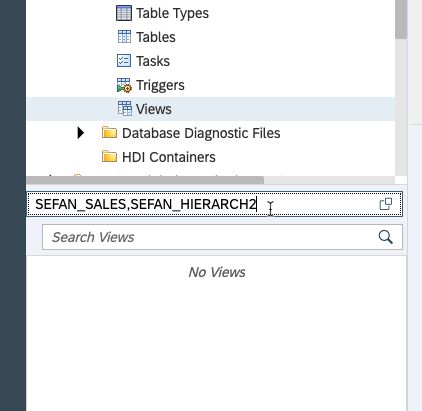Viewport: 422px width, 411px height.
Task: Click the vertical tree scrollbar thumb
Action: [x=401, y=19]
